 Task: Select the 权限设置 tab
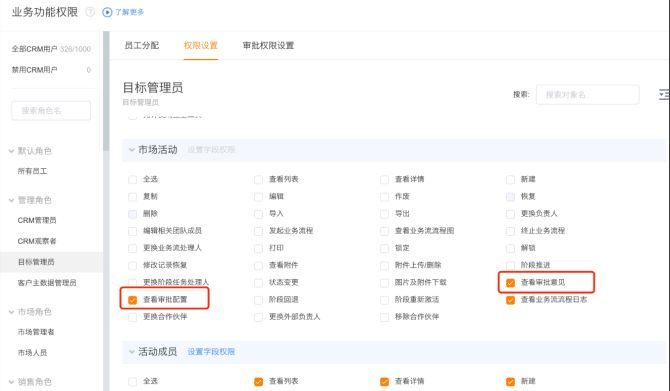pos(201,45)
